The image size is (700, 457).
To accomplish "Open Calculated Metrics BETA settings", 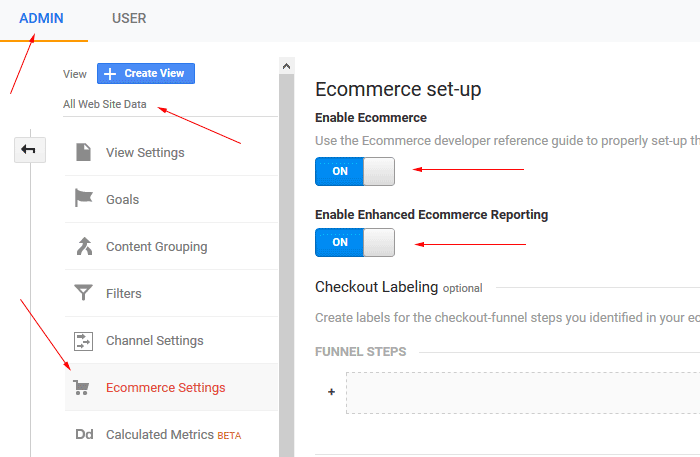I will (171, 434).
